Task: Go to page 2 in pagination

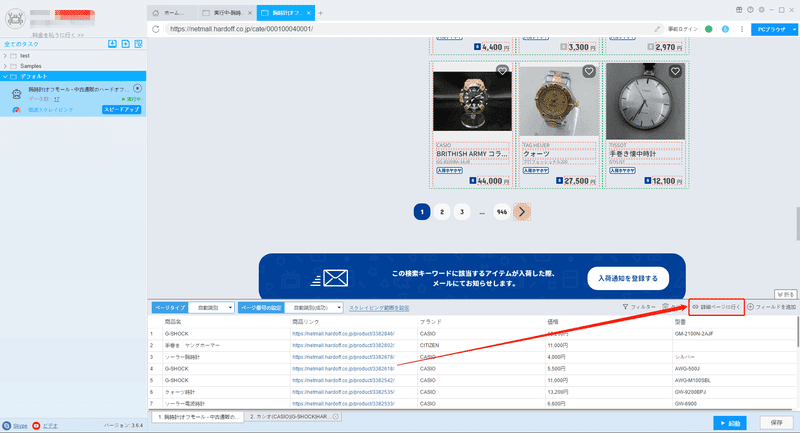Action: (x=442, y=212)
